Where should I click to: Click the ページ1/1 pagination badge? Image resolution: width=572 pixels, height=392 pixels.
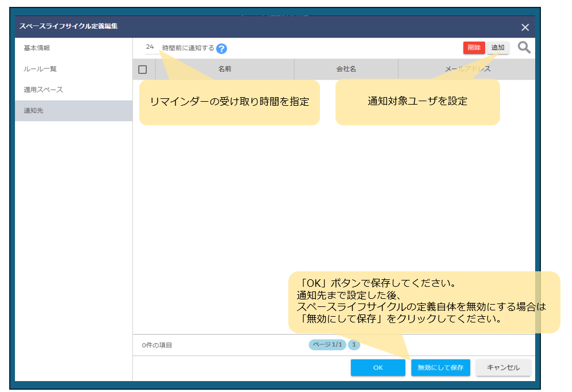[327, 345]
